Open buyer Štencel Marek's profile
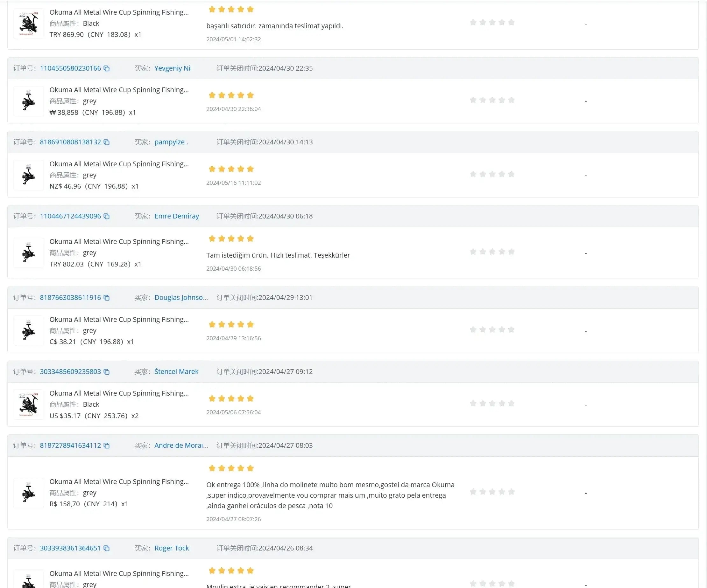 pos(176,371)
